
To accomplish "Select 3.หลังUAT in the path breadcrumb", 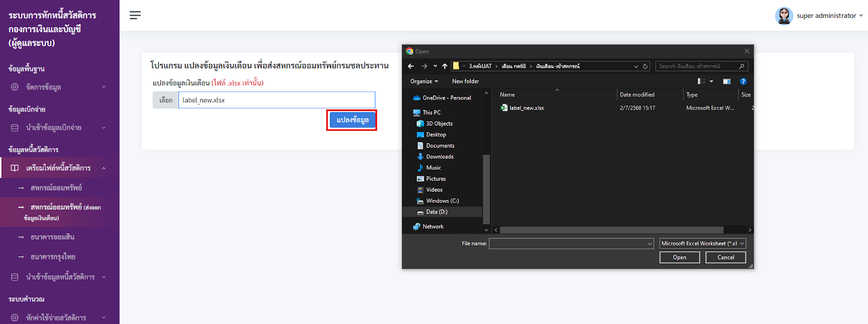I will (480, 66).
